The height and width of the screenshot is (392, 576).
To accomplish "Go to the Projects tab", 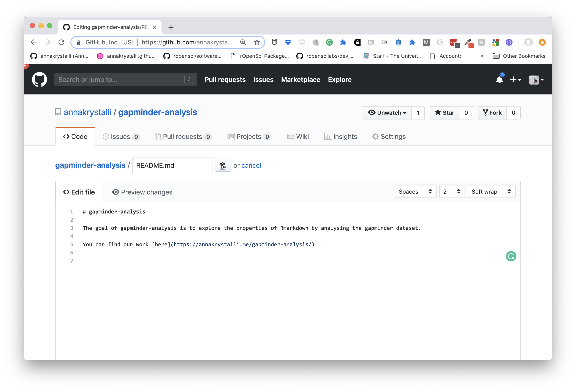I will [249, 137].
